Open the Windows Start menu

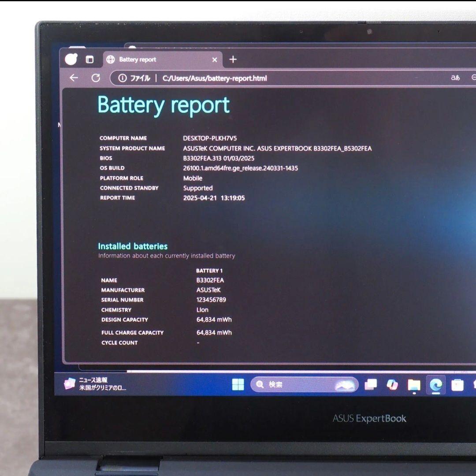pos(238,384)
